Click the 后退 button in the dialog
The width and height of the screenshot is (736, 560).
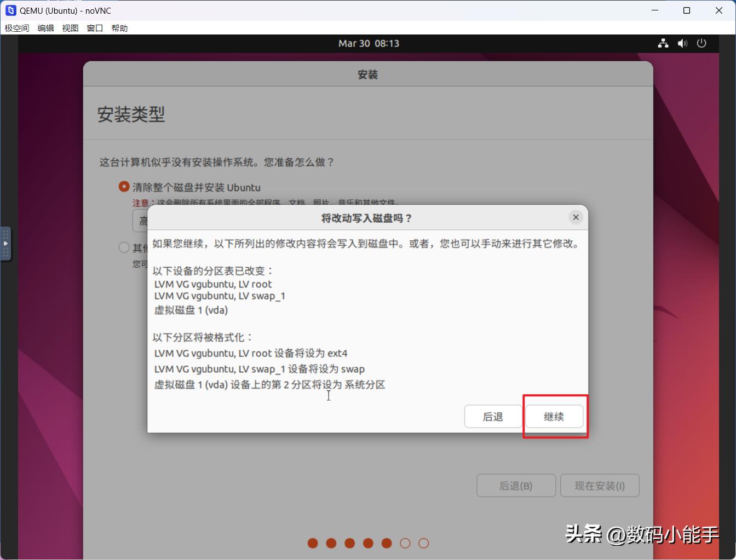tap(493, 417)
